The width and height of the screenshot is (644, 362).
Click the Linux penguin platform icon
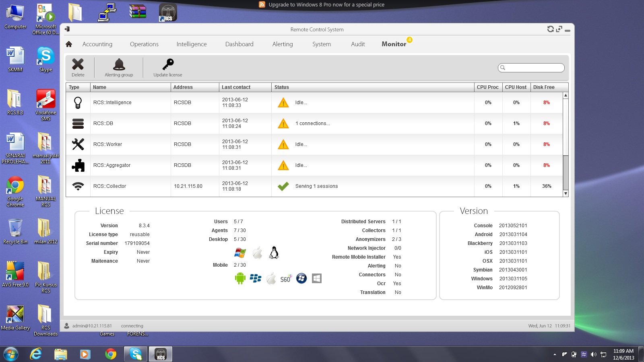274,253
